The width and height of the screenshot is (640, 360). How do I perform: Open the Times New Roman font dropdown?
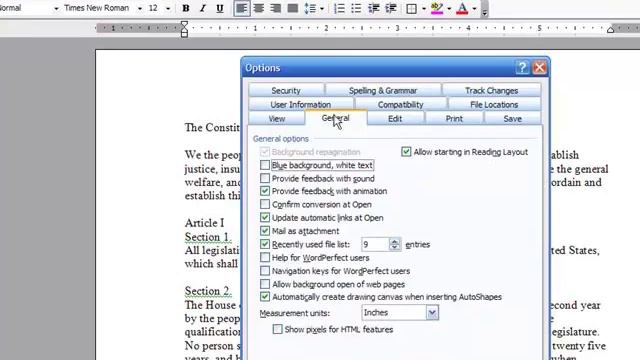point(140,8)
